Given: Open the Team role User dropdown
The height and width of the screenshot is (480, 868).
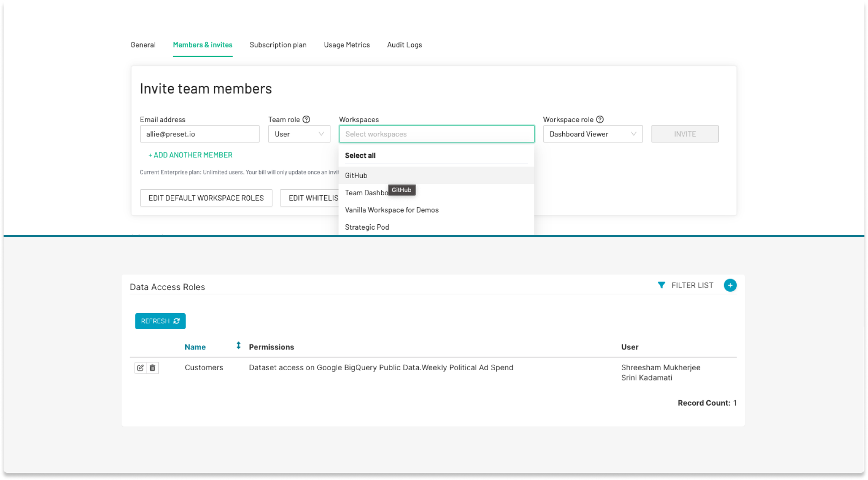Looking at the screenshot, I should 299,134.
